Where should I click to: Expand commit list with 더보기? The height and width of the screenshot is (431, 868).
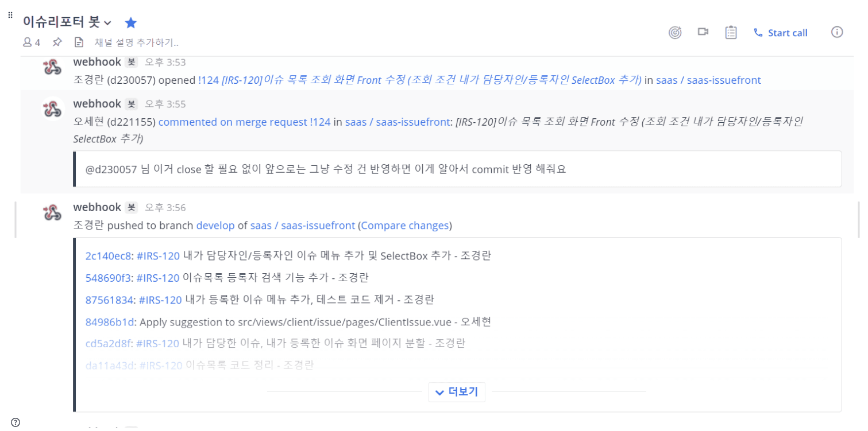(x=457, y=392)
